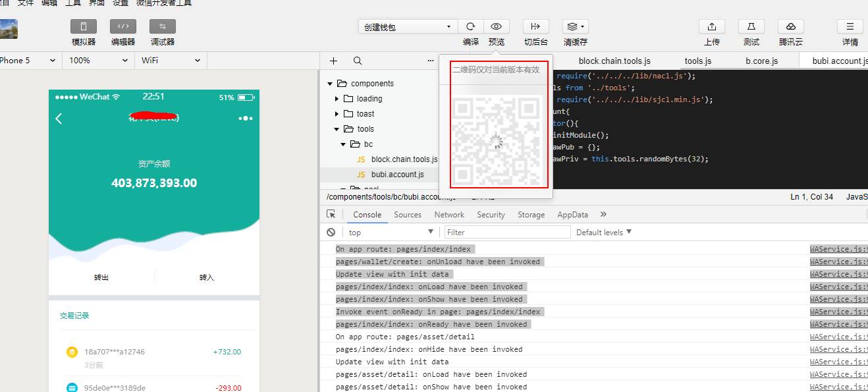Click the test flask icon
868x392 pixels.
click(751, 26)
